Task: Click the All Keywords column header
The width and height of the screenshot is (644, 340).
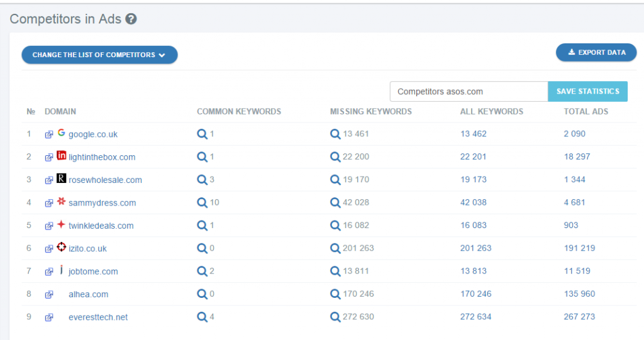Action: click(492, 112)
